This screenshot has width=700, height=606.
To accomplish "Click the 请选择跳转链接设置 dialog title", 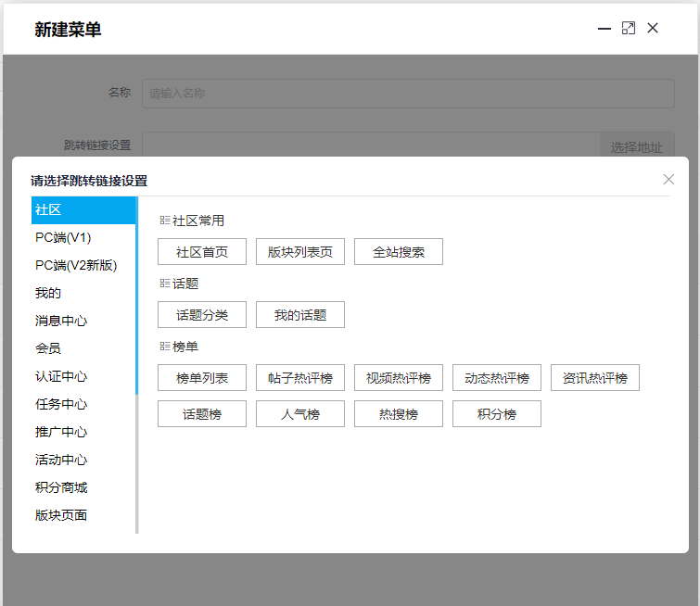I will click(x=89, y=181).
